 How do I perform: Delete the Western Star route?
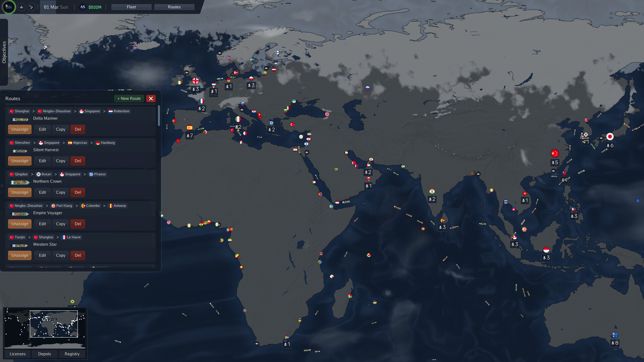(78, 255)
